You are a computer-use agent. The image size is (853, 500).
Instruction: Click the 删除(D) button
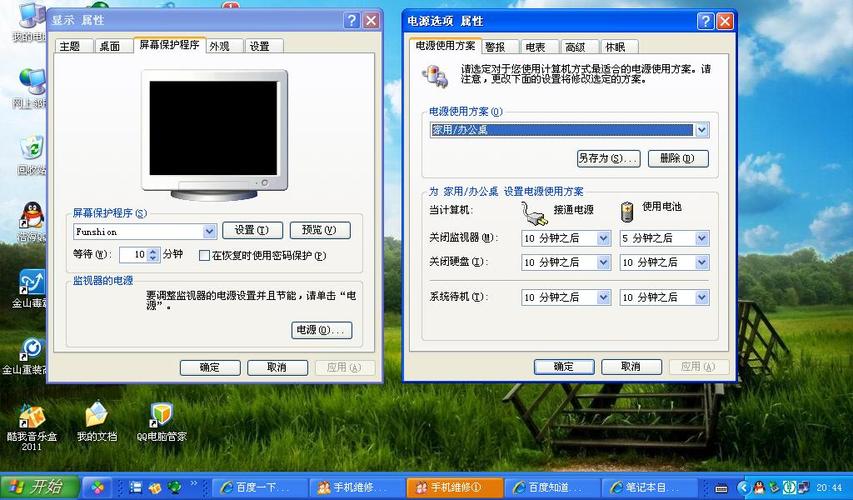(678, 158)
